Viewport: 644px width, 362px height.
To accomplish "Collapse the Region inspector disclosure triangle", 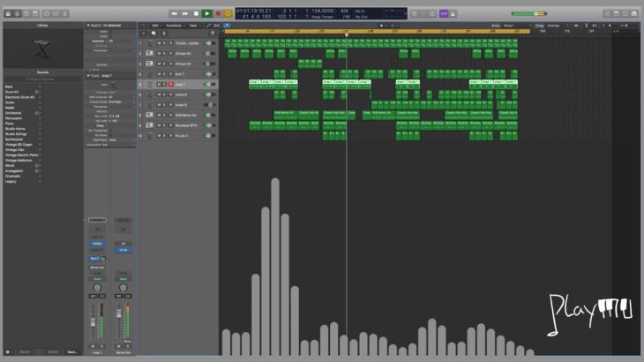I will point(88,26).
